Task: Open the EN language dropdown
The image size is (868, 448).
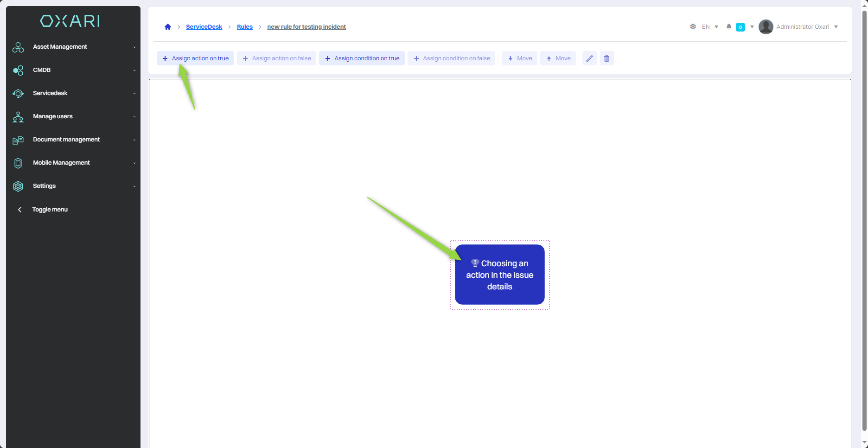Action: coord(710,27)
